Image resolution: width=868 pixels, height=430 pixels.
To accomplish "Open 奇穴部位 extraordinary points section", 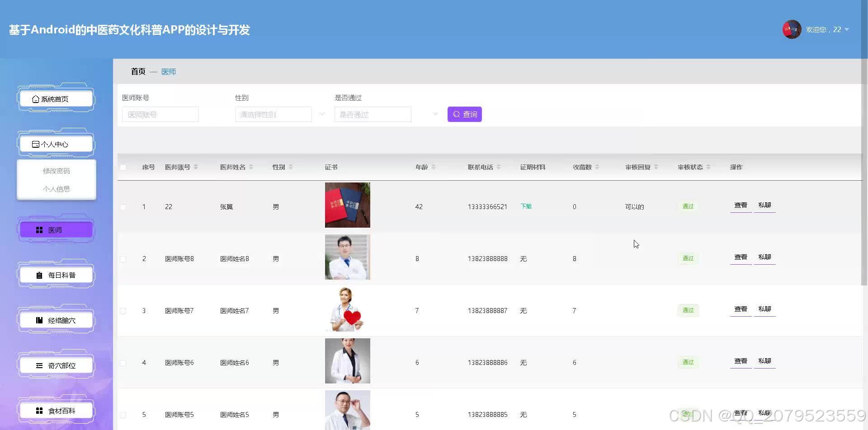I will [x=39, y=365].
